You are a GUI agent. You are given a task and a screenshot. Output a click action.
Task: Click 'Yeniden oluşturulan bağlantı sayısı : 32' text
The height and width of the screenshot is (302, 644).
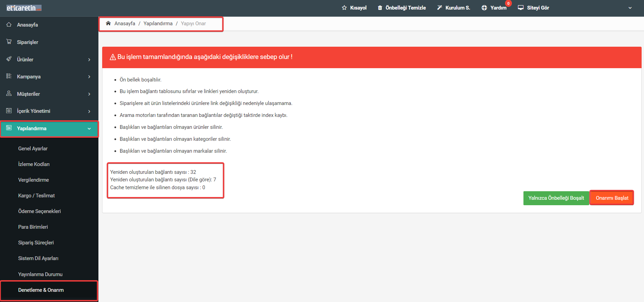[x=153, y=172]
